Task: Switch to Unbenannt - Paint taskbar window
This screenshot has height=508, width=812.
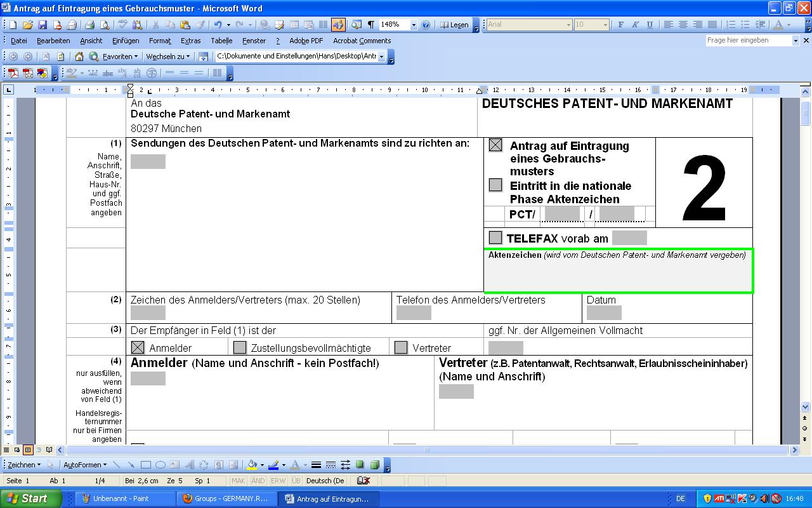Action: tap(126, 498)
